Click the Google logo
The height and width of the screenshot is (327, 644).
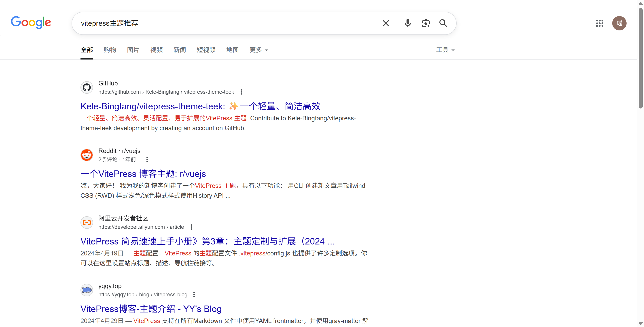[31, 23]
